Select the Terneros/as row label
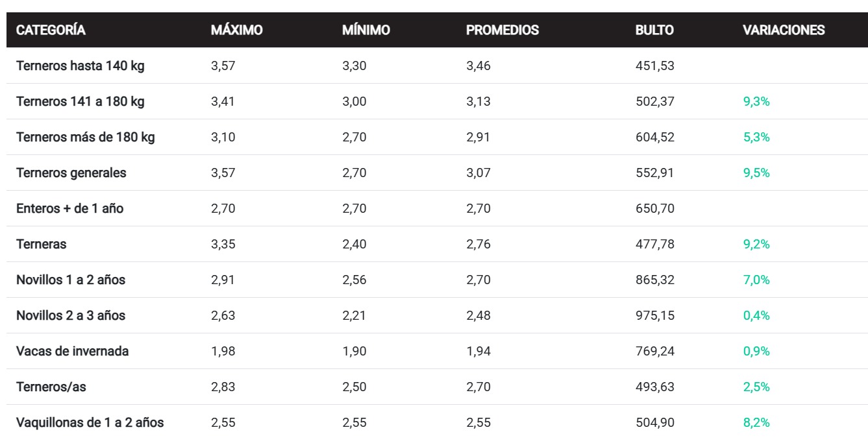Screen dimensions: 868x445 click(51, 387)
